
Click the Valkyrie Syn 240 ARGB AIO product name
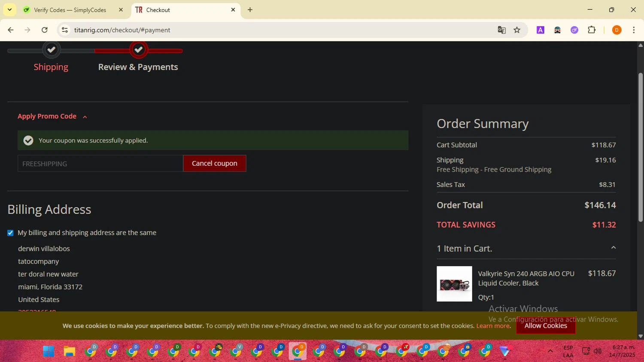526,278
